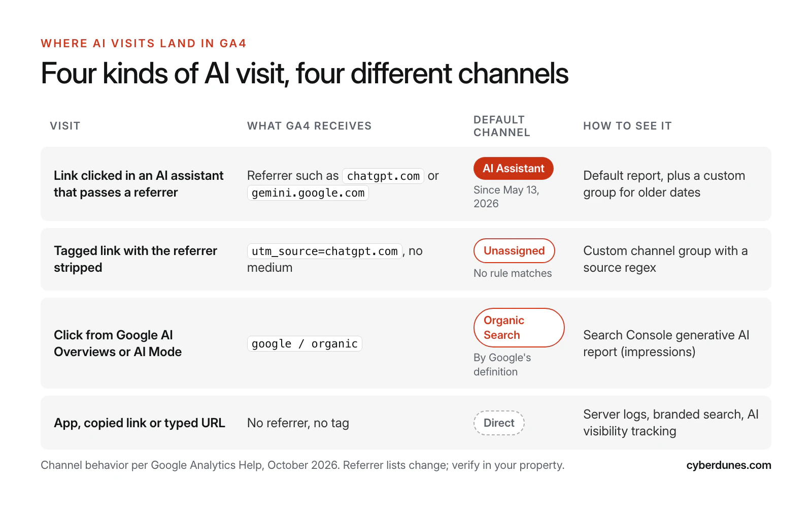This screenshot has width=812, height=508.
Task: Click the 'Unassigned' channel badge
Action: (514, 251)
